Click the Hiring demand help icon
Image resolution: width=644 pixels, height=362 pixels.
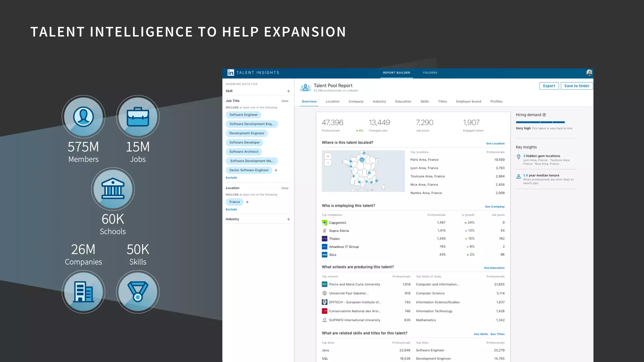pyautogui.click(x=544, y=115)
